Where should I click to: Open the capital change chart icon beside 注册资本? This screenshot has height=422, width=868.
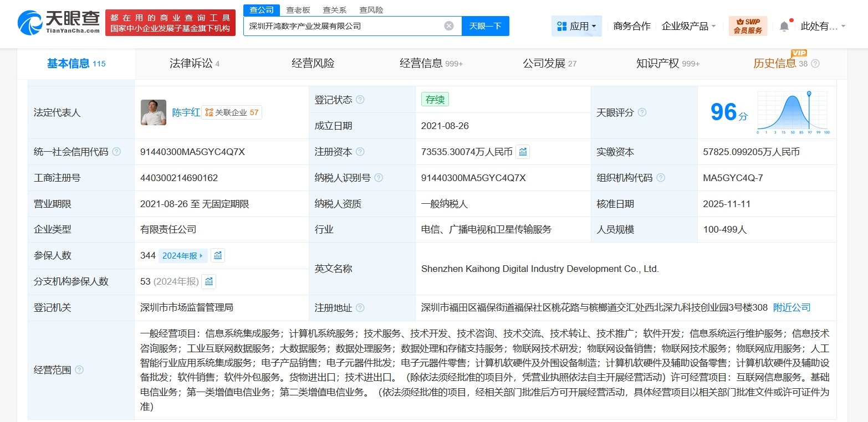pyautogui.click(x=523, y=151)
